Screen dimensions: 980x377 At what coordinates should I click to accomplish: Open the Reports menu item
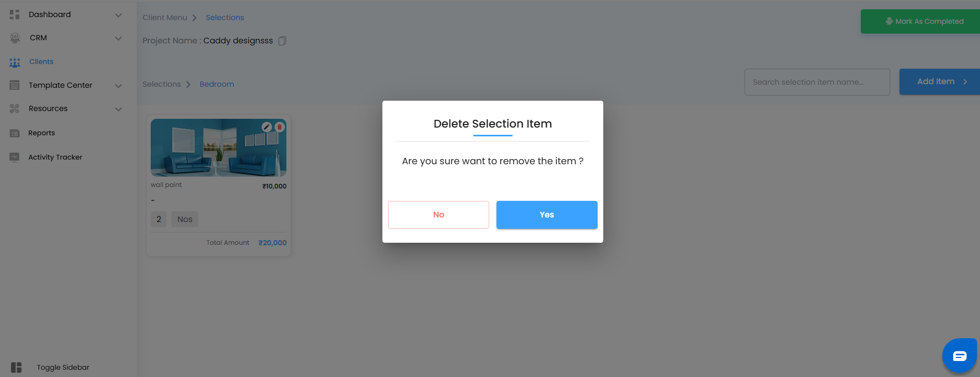click(x=41, y=133)
